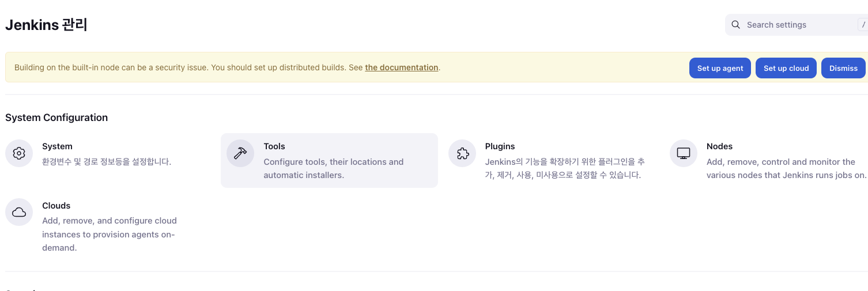Click the Tools hammer icon
Image resolution: width=868 pixels, height=291 pixels.
point(240,153)
